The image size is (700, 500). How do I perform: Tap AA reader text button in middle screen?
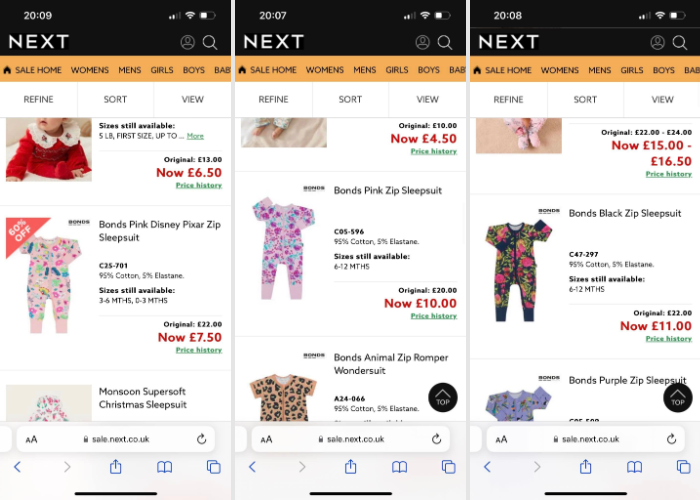coord(267,439)
